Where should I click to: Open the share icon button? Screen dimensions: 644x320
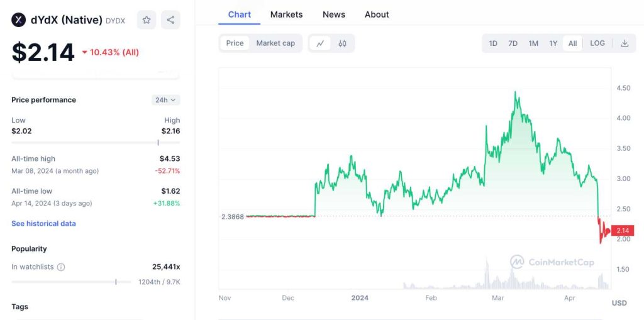pyautogui.click(x=170, y=19)
